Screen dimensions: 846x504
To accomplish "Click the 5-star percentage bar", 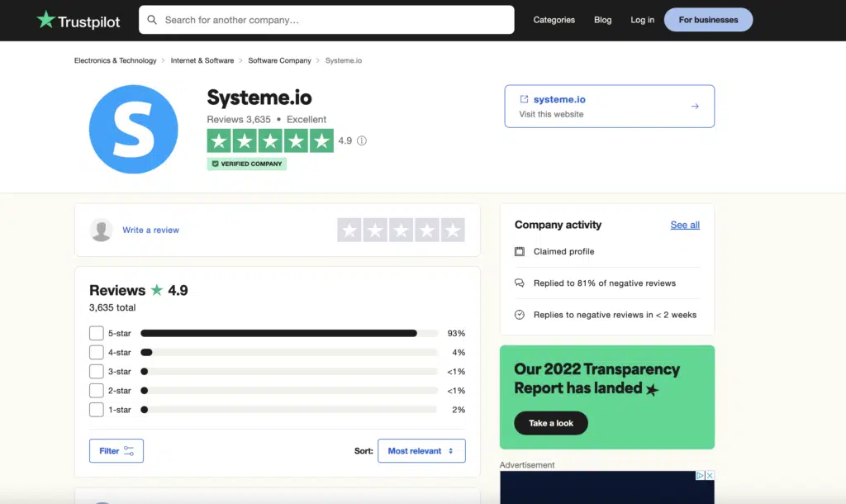I will coord(288,334).
